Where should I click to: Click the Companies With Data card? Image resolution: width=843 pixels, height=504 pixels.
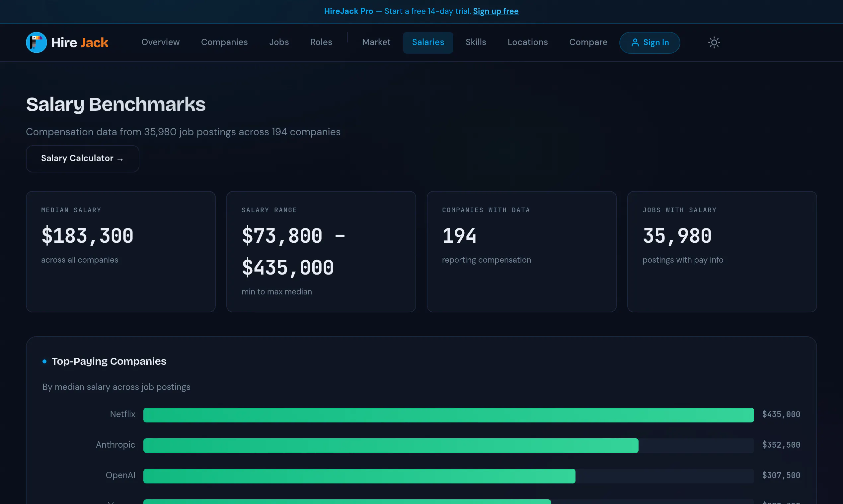(521, 252)
